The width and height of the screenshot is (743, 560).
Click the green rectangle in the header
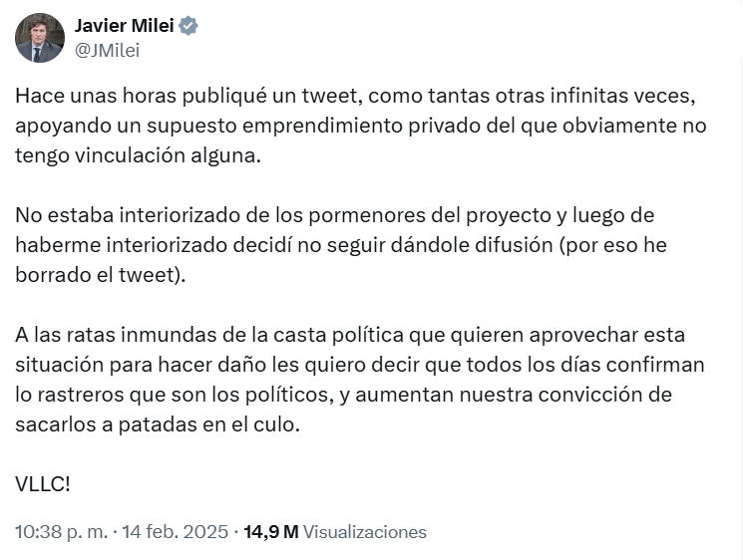pos(517,43)
